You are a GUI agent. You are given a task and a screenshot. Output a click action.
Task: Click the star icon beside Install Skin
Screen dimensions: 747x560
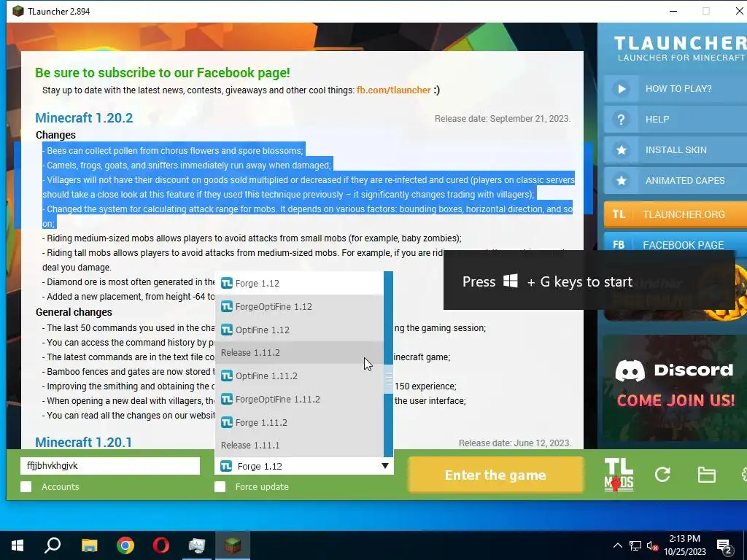click(x=622, y=150)
